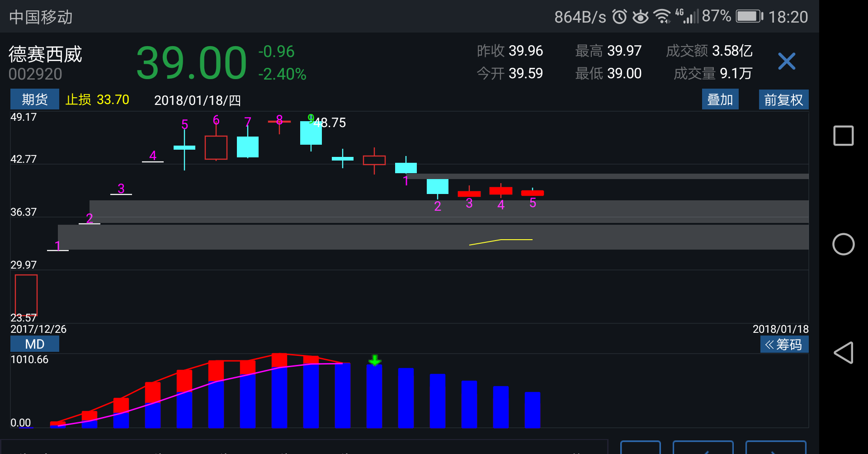Tap the Android home circle icon
This screenshot has width=868, height=454.
tap(844, 244)
